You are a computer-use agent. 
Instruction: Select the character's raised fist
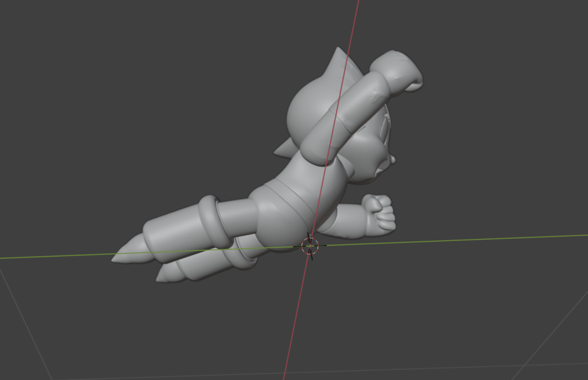point(397,71)
